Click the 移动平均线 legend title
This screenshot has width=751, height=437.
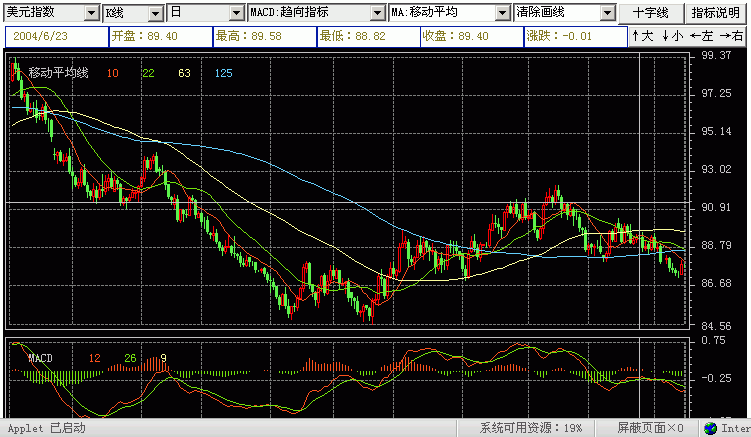tap(58, 73)
